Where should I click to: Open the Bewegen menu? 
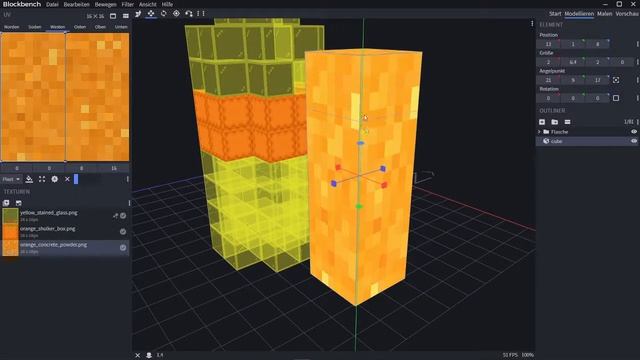[105, 4]
